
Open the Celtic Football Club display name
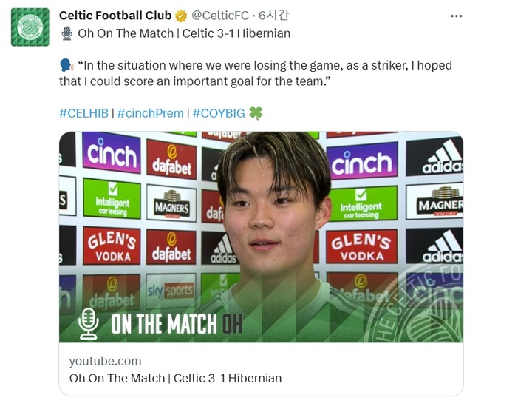pyautogui.click(x=115, y=16)
